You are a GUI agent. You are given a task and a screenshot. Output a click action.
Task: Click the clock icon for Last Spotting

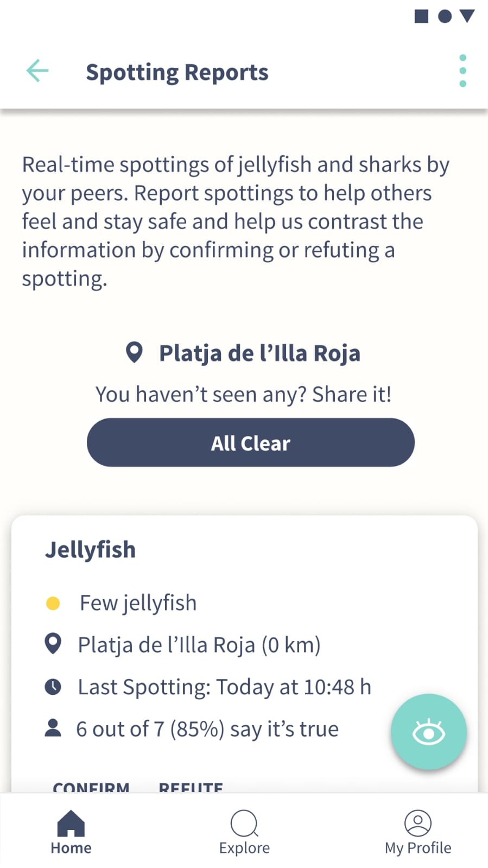53,687
